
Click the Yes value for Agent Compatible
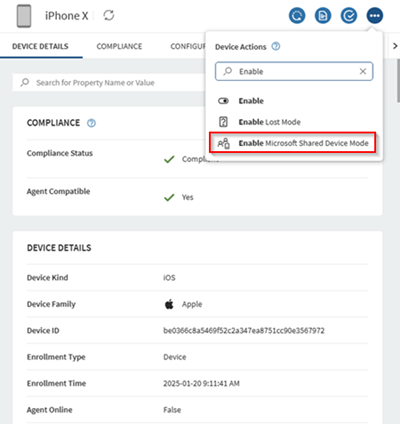[188, 197]
